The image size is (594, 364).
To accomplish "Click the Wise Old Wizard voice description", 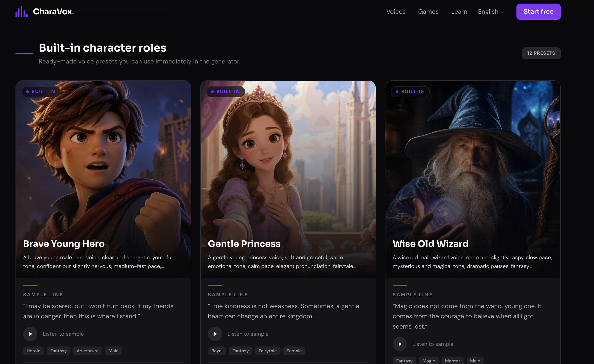I will tap(472, 262).
